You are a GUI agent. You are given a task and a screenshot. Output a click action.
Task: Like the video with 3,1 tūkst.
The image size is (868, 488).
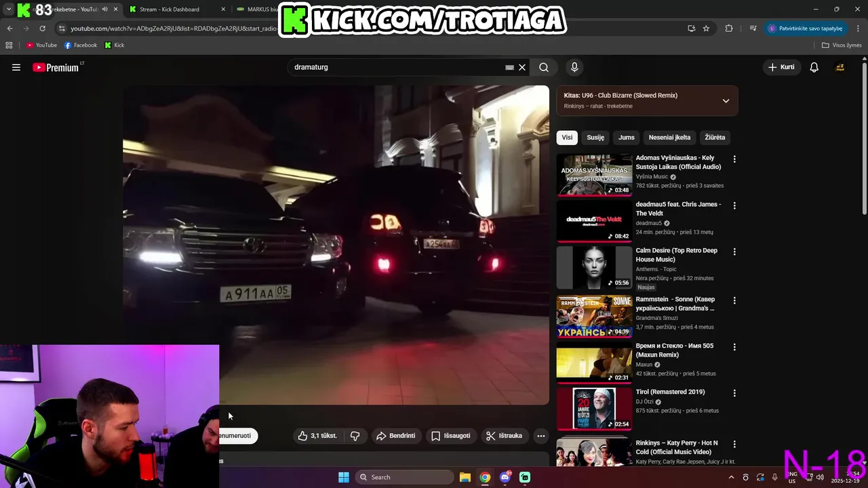pos(317,436)
